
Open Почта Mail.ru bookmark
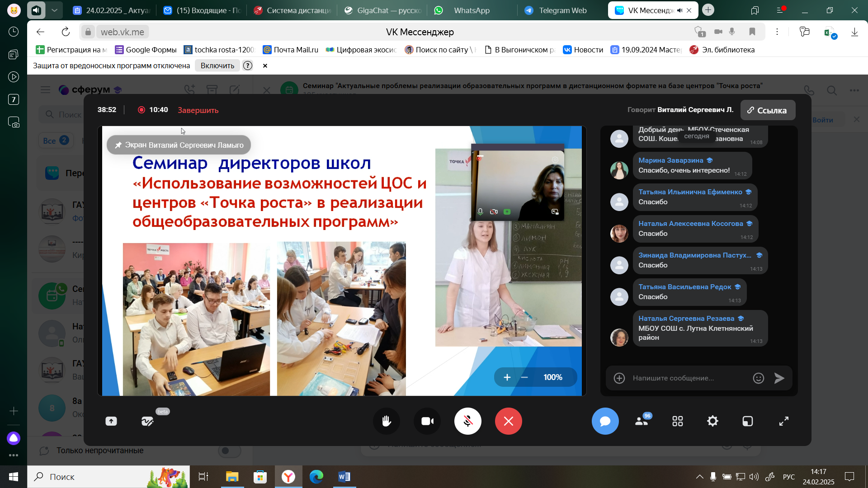(291, 50)
